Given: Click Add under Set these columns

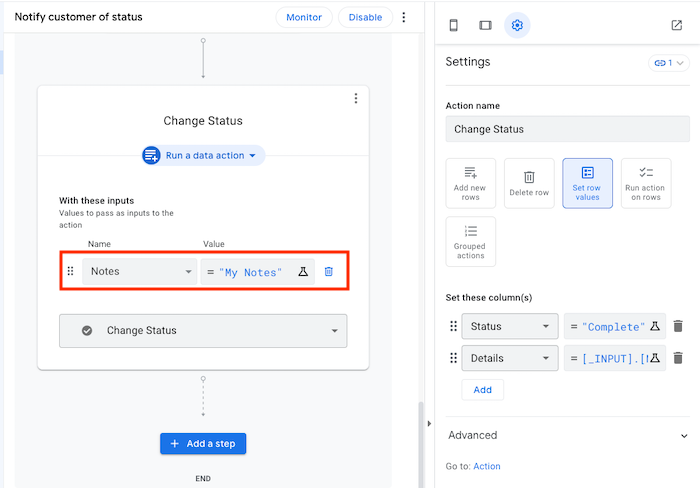Looking at the screenshot, I should click(483, 390).
